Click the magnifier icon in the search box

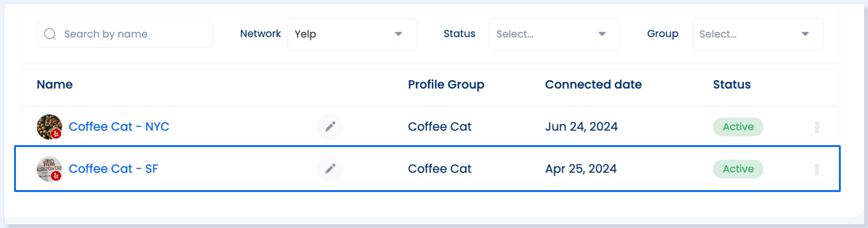click(x=50, y=34)
